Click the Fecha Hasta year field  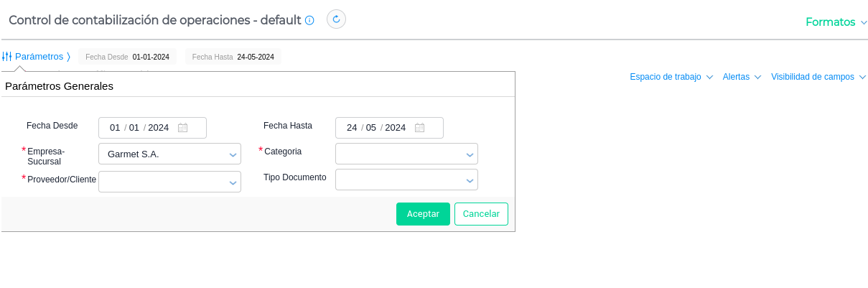pos(395,128)
